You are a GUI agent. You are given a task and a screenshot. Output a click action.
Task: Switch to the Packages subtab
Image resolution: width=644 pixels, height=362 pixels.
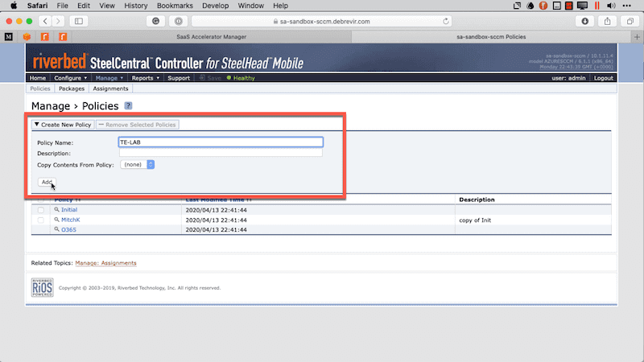click(x=72, y=88)
